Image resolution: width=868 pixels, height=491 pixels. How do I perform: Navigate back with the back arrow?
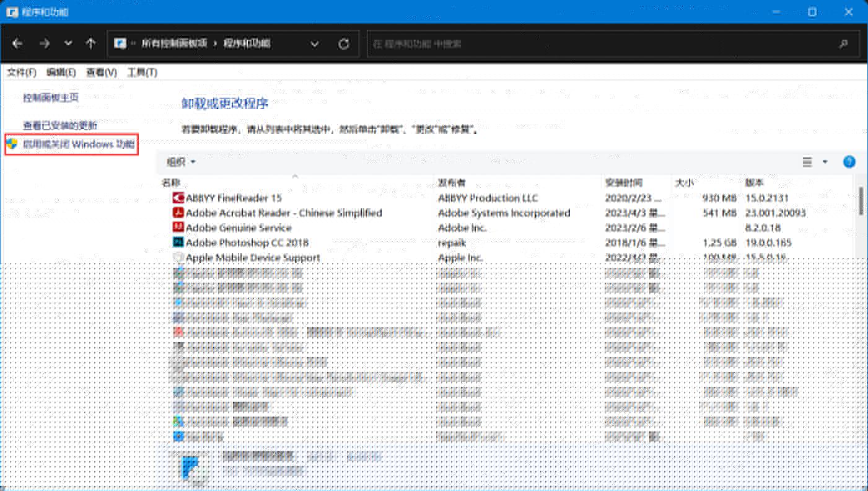[x=17, y=43]
